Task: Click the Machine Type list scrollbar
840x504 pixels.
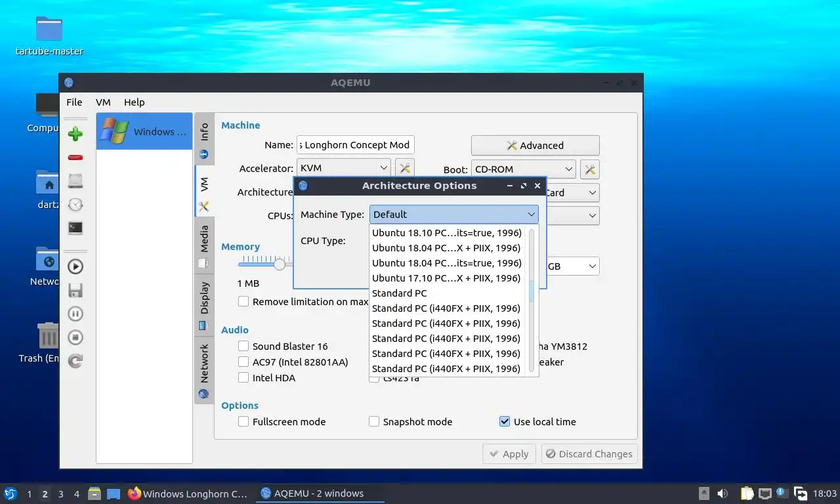Action: [532, 291]
